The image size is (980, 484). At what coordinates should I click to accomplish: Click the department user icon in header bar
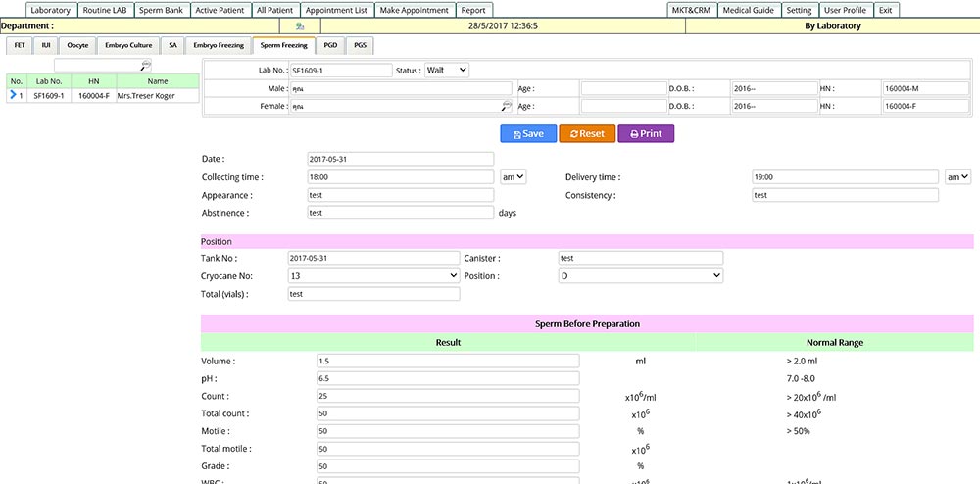click(300, 26)
